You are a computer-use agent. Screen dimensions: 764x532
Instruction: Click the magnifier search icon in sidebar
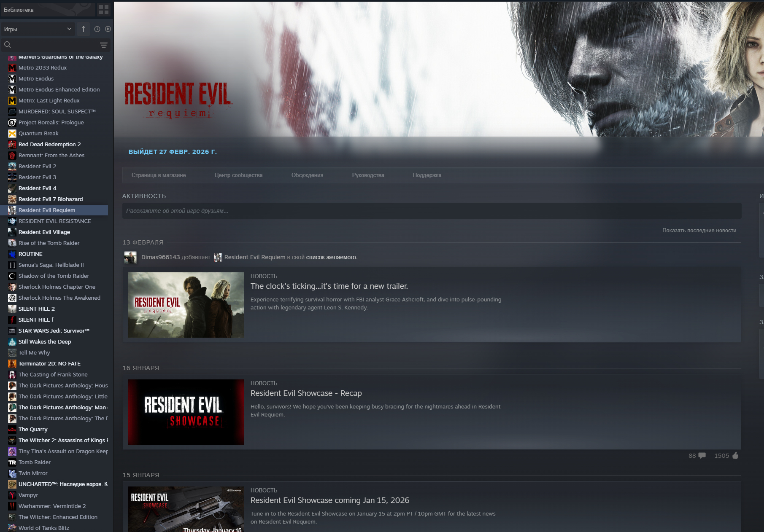click(8, 45)
